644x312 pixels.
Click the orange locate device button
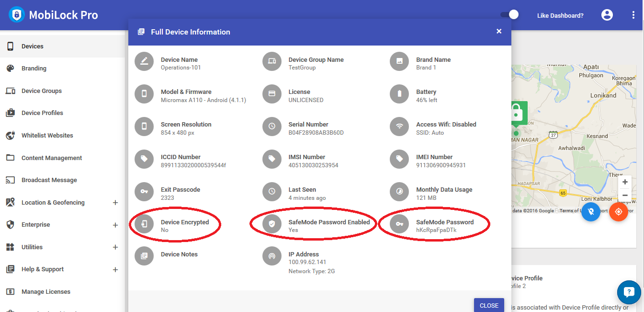(619, 212)
